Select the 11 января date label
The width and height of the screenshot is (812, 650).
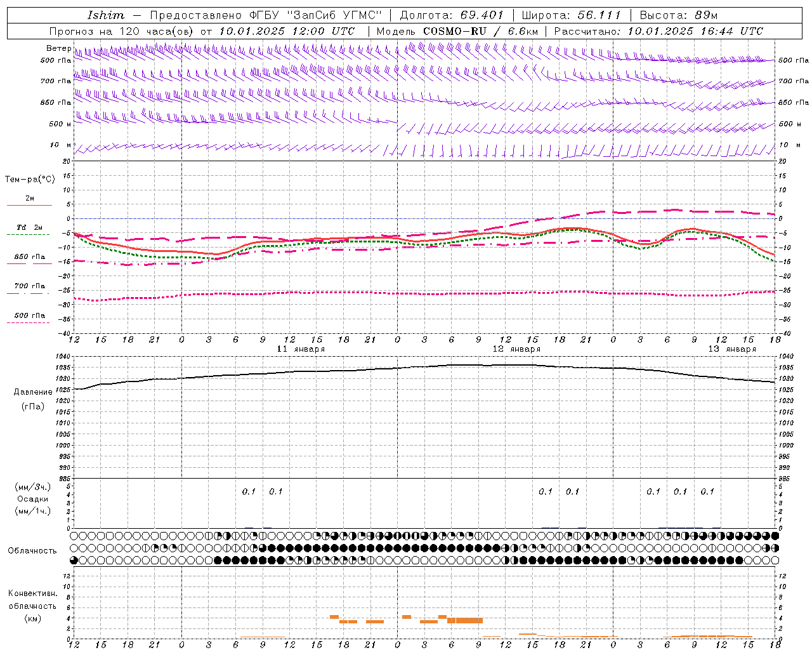pos(301,349)
